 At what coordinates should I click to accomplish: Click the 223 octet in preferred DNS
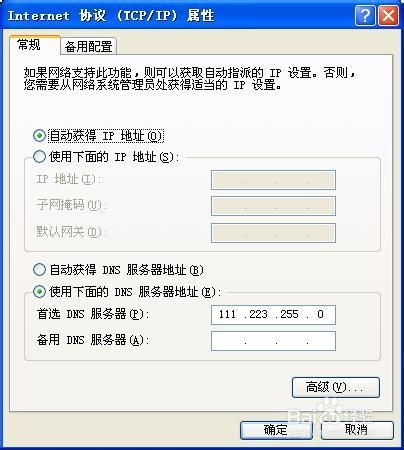(x=259, y=314)
